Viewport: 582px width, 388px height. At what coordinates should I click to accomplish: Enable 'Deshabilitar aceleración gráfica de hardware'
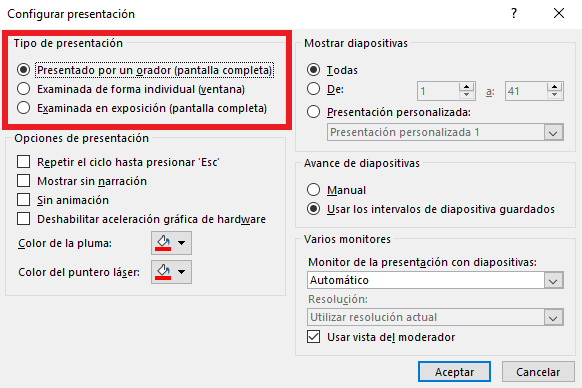[x=24, y=219]
